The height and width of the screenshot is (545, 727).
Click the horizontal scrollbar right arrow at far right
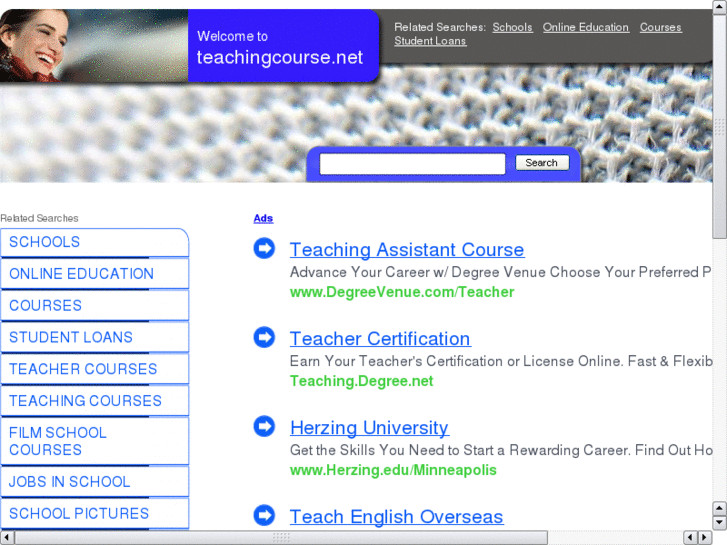[705, 538]
